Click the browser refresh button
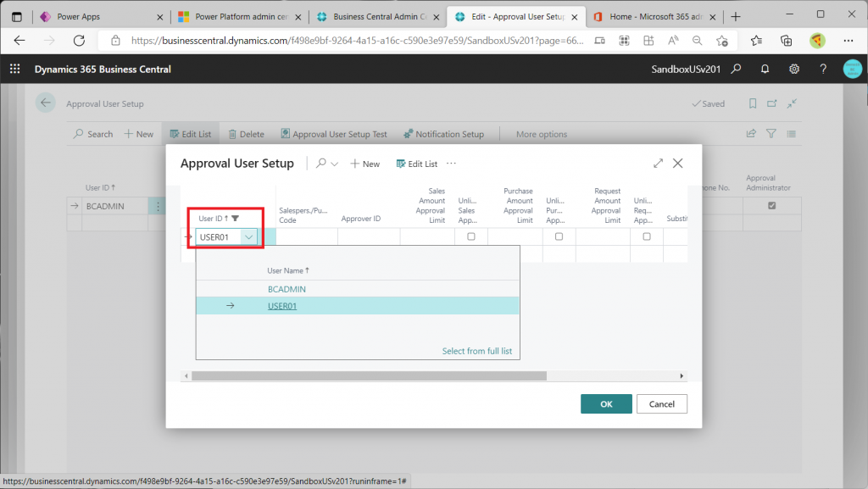 click(x=79, y=41)
